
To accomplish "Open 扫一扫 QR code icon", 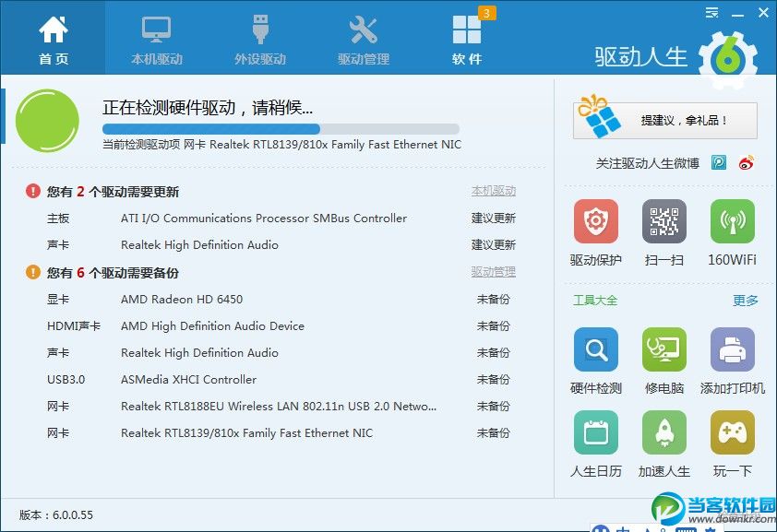I will pyautogui.click(x=664, y=221).
